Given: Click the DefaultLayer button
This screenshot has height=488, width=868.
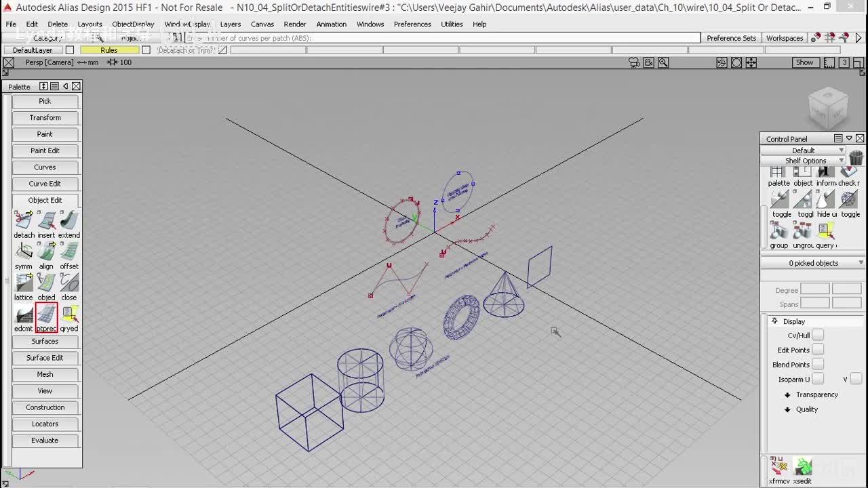Looking at the screenshot, I should tap(33, 50).
